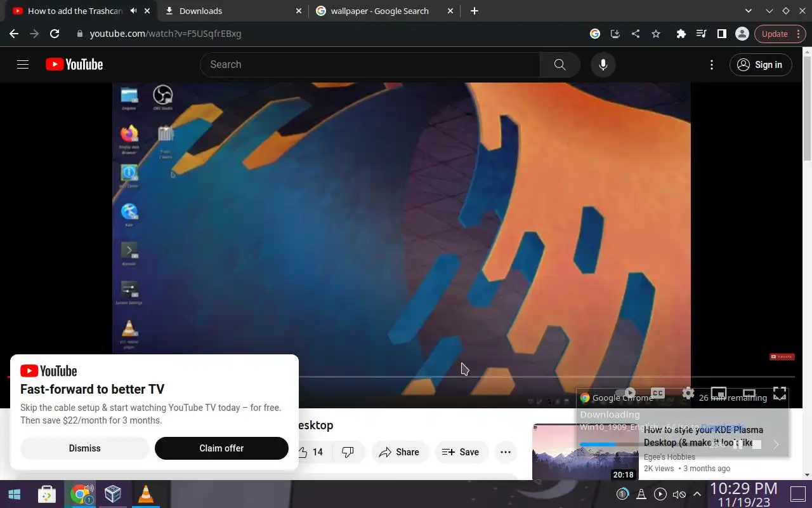
Task: Open Chrome's three-dot menu
Action: [x=799, y=34]
